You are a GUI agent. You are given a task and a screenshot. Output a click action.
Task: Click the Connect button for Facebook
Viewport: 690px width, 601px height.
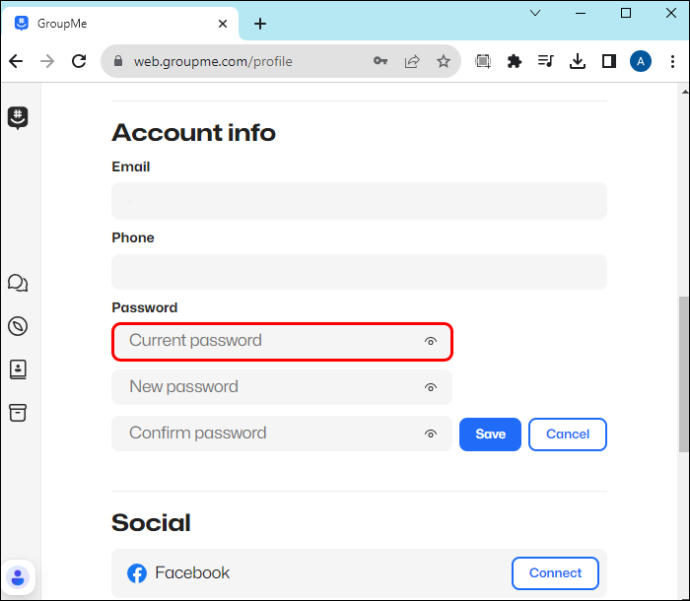[555, 573]
